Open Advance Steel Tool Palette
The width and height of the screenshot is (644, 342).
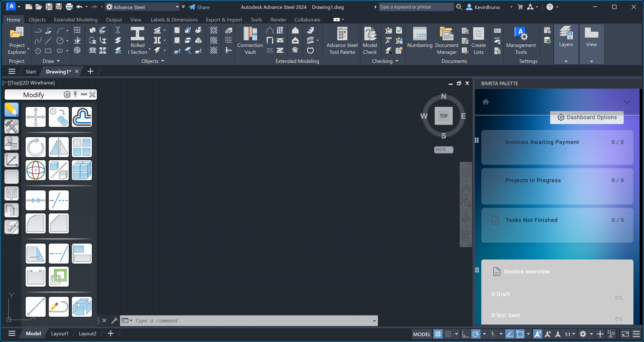point(342,40)
